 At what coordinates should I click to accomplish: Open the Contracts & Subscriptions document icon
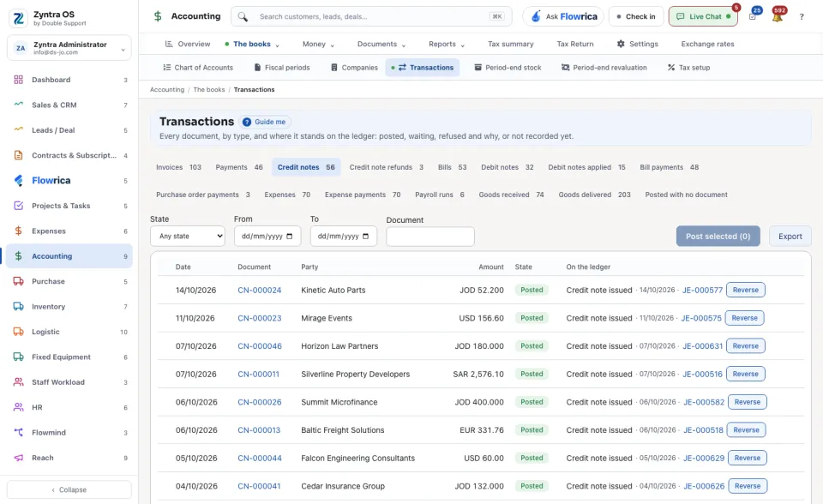18,155
